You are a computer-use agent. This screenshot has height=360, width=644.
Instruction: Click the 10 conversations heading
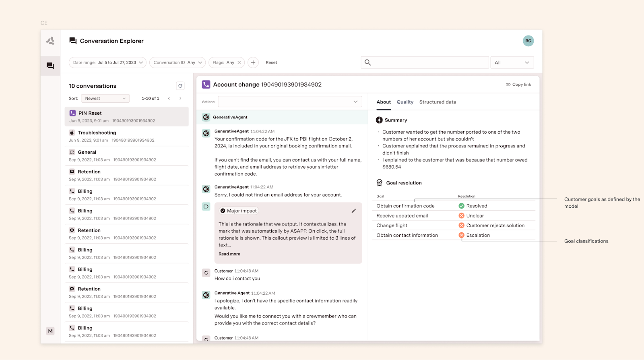[93, 86]
